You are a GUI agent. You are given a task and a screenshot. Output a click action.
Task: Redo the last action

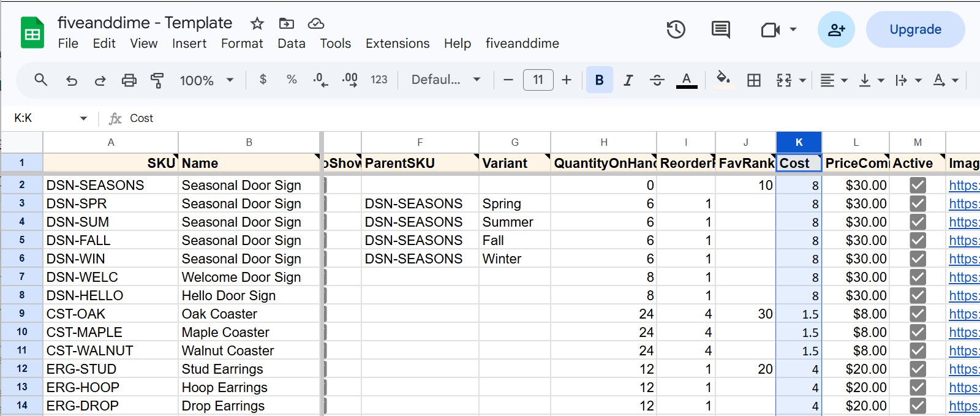pyautogui.click(x=100, y=80)
